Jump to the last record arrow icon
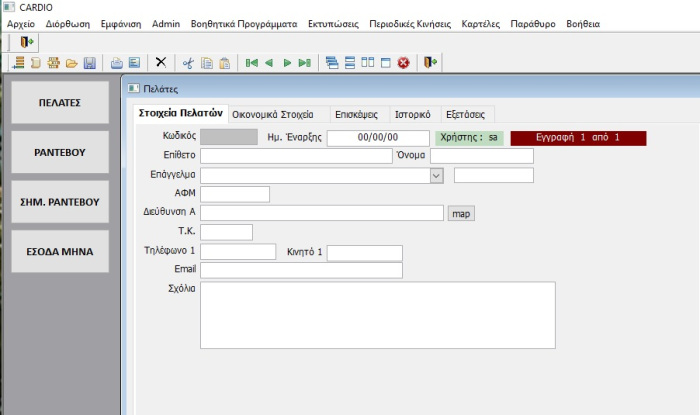The height and width of the screenshot is (415, 700). click(x=304, y=63)
